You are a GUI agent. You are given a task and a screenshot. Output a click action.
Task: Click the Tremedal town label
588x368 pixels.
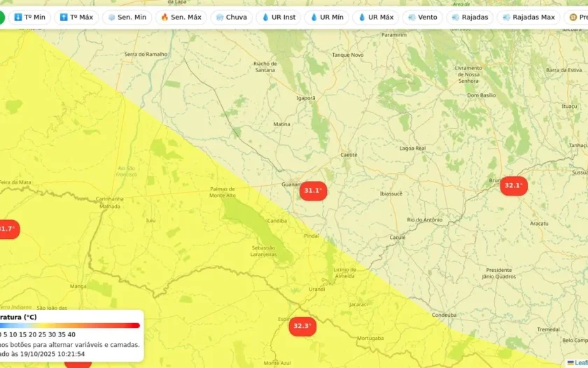[x=549, y=329]
